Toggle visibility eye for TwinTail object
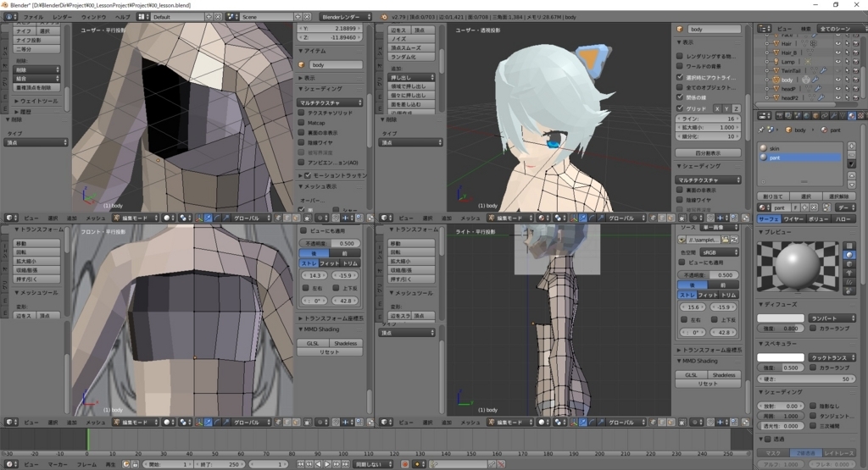Image resolution: width=868 pixels, height=470 pixels. tap(837, 70)
